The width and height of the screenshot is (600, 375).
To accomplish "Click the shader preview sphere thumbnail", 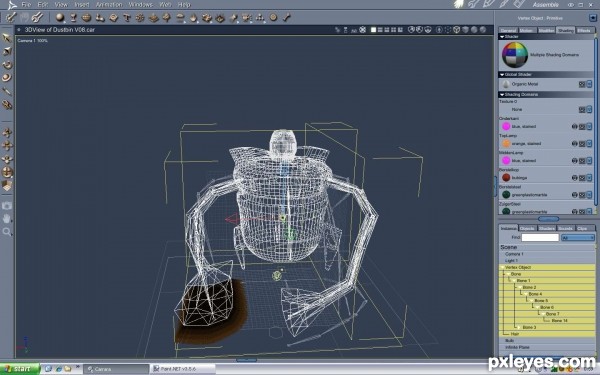I will tap(515, 55).
